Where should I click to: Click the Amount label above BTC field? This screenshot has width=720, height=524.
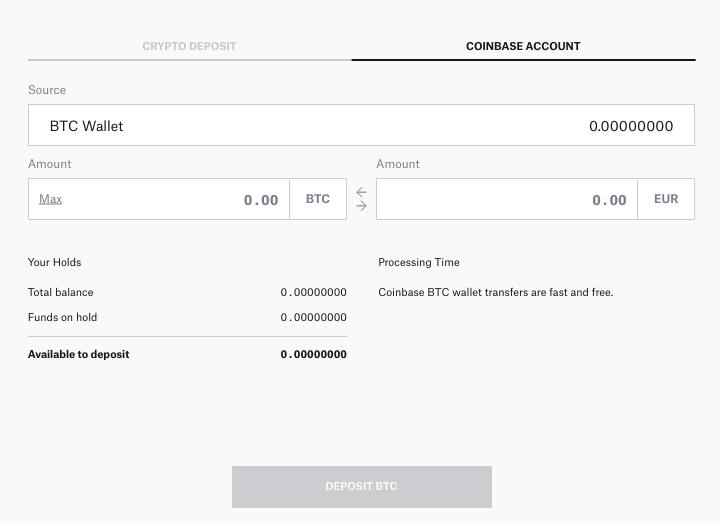(x=50, y=164)
